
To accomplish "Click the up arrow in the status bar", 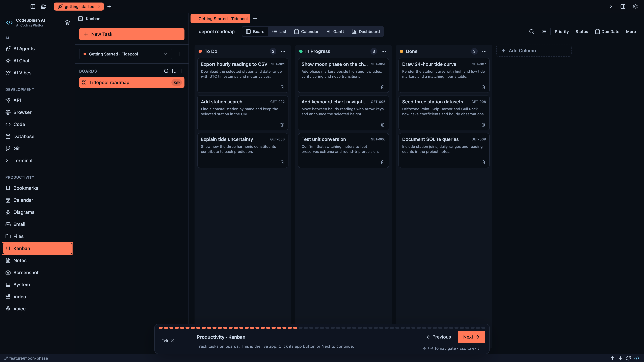I will click(x=612, y=358).
